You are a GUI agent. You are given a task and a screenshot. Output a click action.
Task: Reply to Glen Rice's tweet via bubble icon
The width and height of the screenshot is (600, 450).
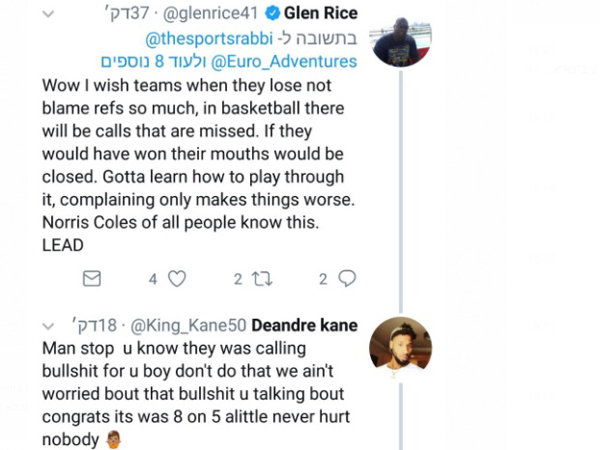[x=347, y=279]
